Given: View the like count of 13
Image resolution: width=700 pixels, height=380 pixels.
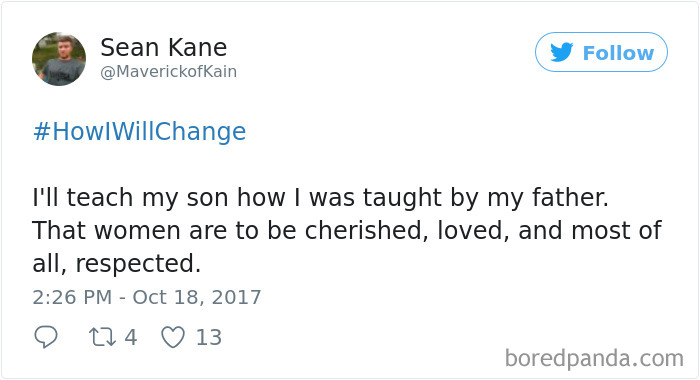Looking at the screenshot, I should (209, 337).
